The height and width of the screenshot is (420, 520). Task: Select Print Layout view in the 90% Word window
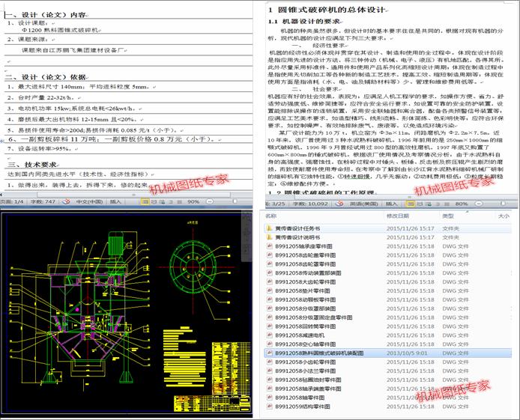[145, 201]
